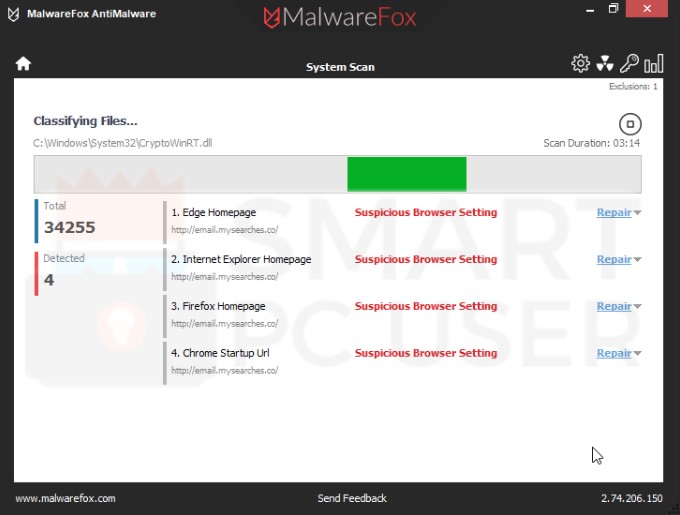This screenshot has height=515, width=680.
Task: Stop the scan with the stop button
Action: 630,124
